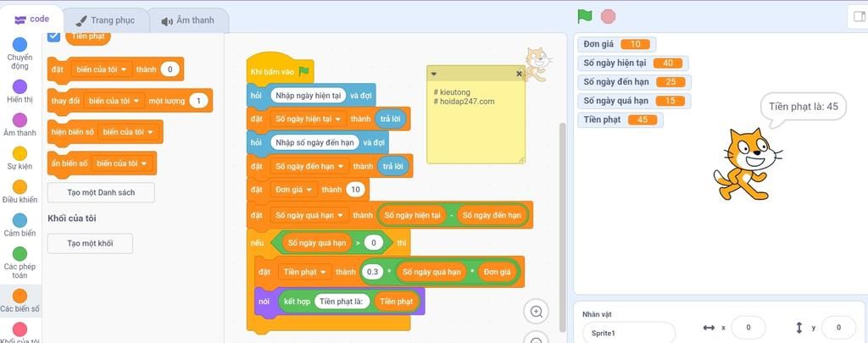This screenshot has width=868, height=343.
Task: Click Tạo một Danh sách button
Action: 101,192
